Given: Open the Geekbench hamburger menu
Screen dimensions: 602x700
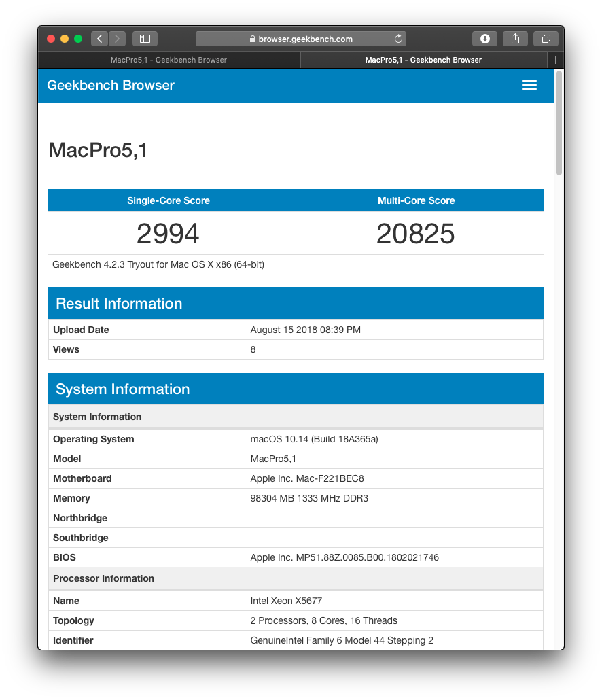Looking at the screenshot, I should coord(529,85).
